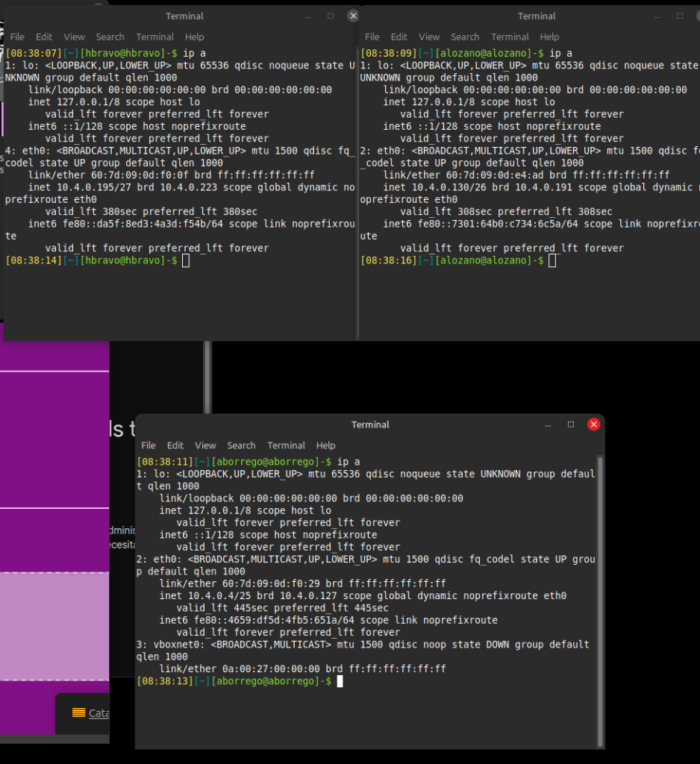Maximize the alozano terminal window
This screenshot has width=700, height=764.
coord(679,16)
